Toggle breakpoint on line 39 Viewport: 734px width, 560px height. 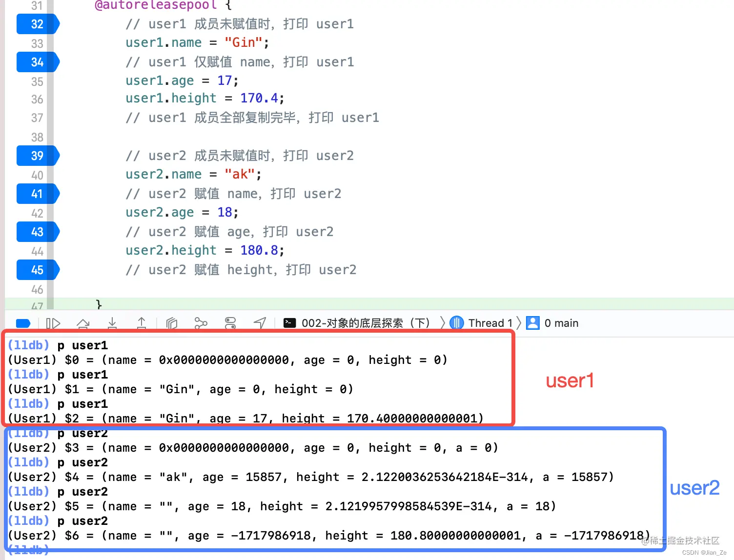(x=38, y=156)
